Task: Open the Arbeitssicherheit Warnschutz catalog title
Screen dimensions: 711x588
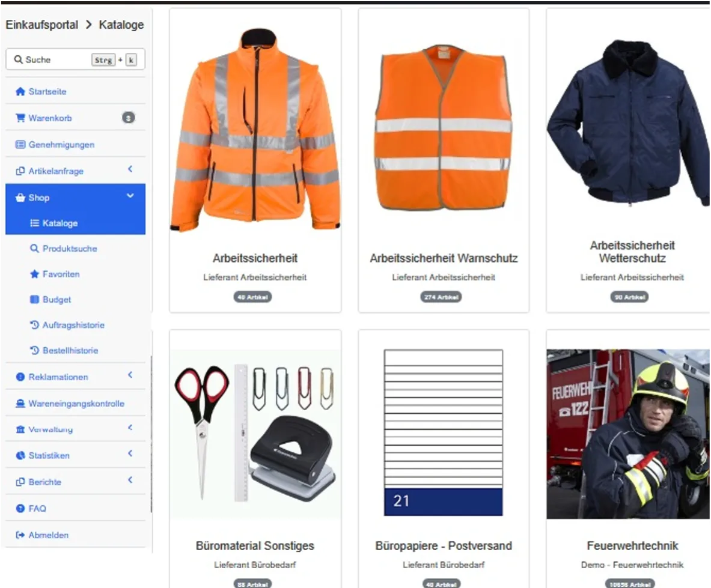Action: [x=444, y=258]
